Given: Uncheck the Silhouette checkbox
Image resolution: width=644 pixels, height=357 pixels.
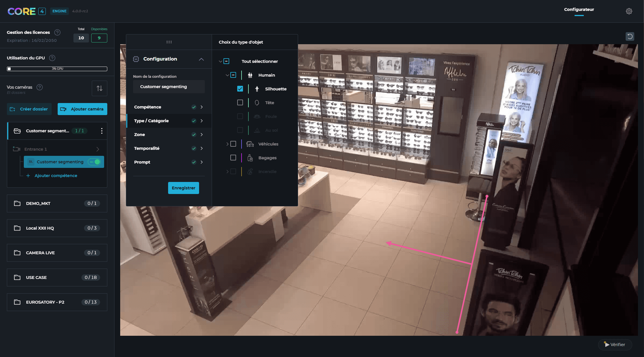Looking at the screenshot, I should 240,89.
